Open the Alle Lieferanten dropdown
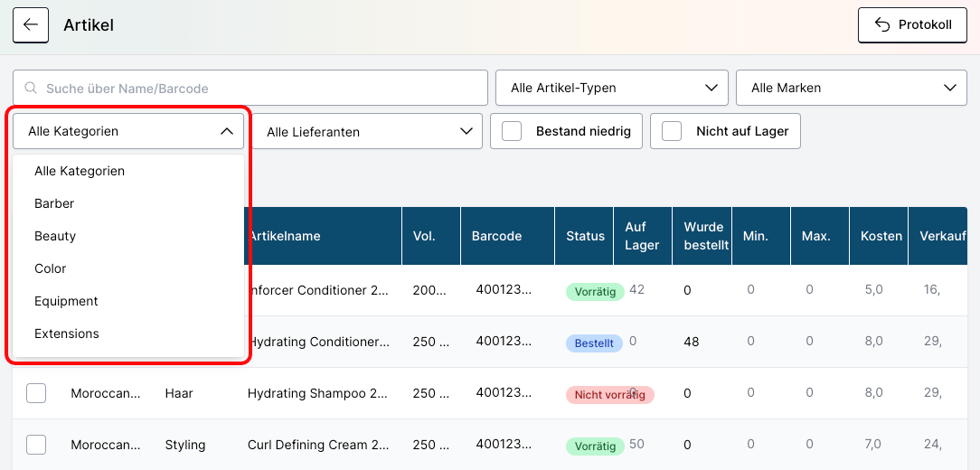Image resolution: width=980 pixels, height=470 pixels. pos(367,131)
